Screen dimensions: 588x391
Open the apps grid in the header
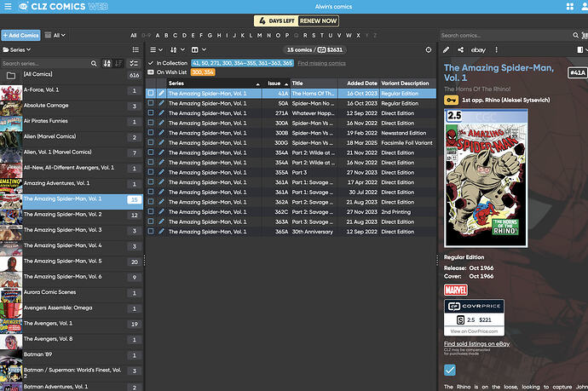coord(569,6)
